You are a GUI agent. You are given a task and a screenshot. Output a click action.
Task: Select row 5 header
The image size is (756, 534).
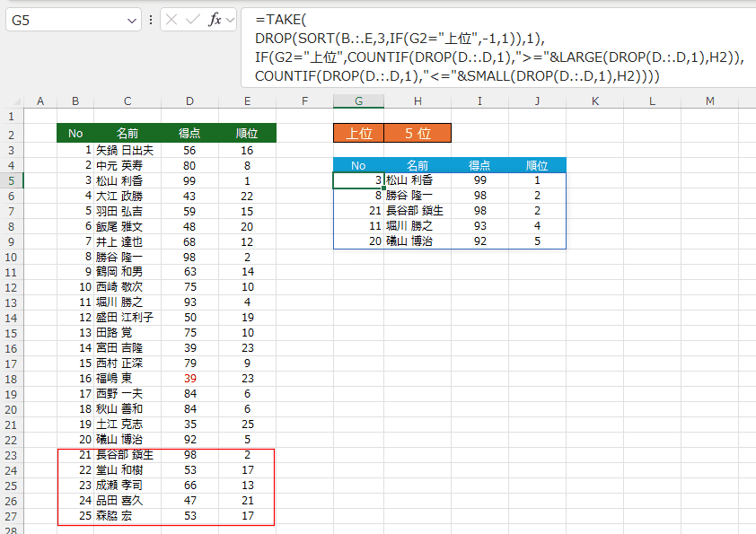11,180
